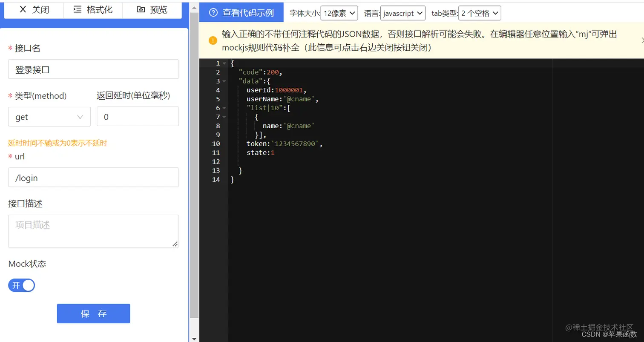Click the question mark icon in 查看代码示例
This screenshot has height=342, width=644.
click(x=213, y=13)
